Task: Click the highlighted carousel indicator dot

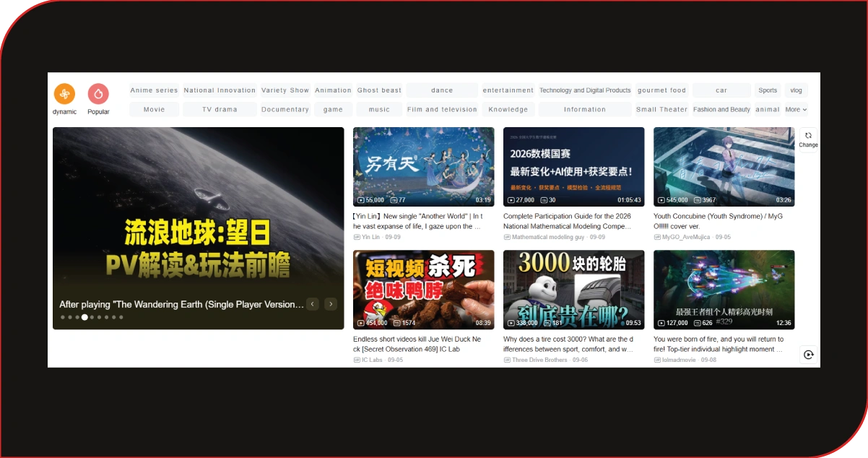Action: 84,317
